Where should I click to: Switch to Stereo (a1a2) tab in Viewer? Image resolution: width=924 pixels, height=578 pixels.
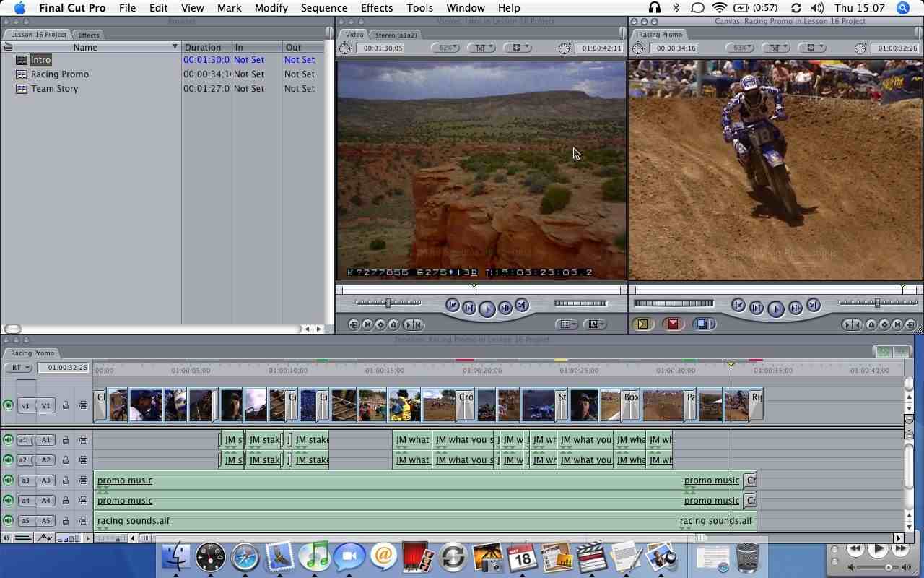tap(396, 35)
